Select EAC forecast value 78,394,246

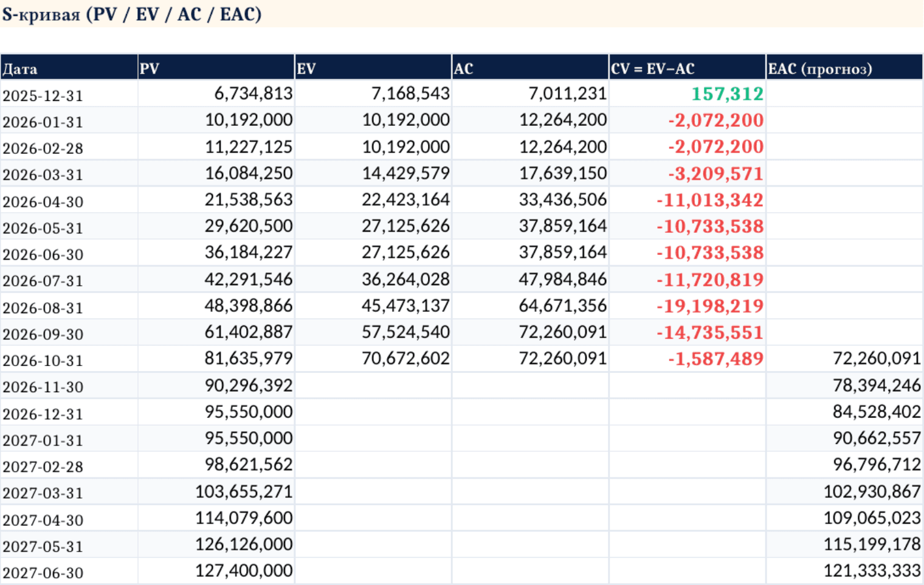[877, 385]
